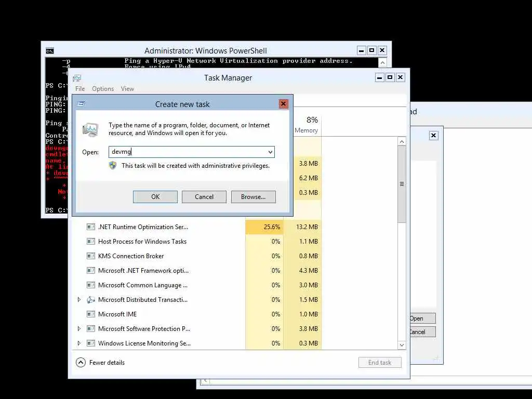The image size is (532, 399).
Task: Expand Microsoft Distributed Transaction row
Action: 79,300
